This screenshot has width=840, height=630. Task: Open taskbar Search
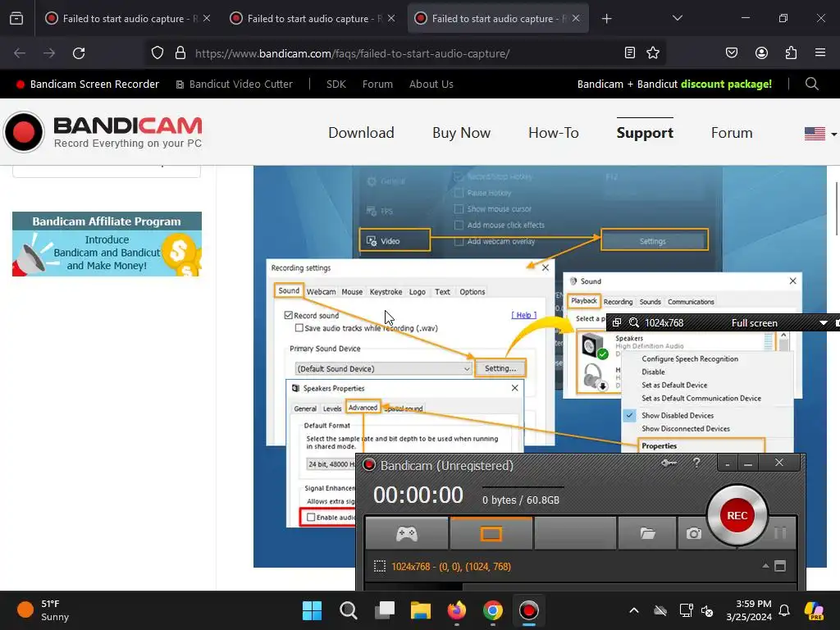348,610
